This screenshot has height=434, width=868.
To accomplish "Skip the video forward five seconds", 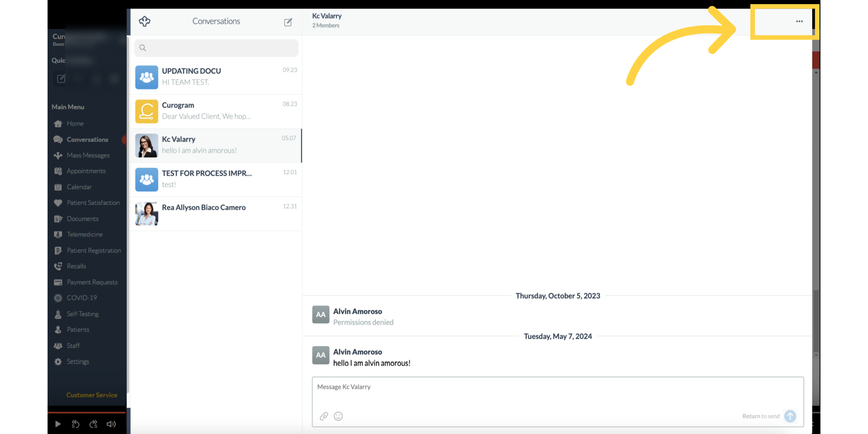I will pos(93,424).
